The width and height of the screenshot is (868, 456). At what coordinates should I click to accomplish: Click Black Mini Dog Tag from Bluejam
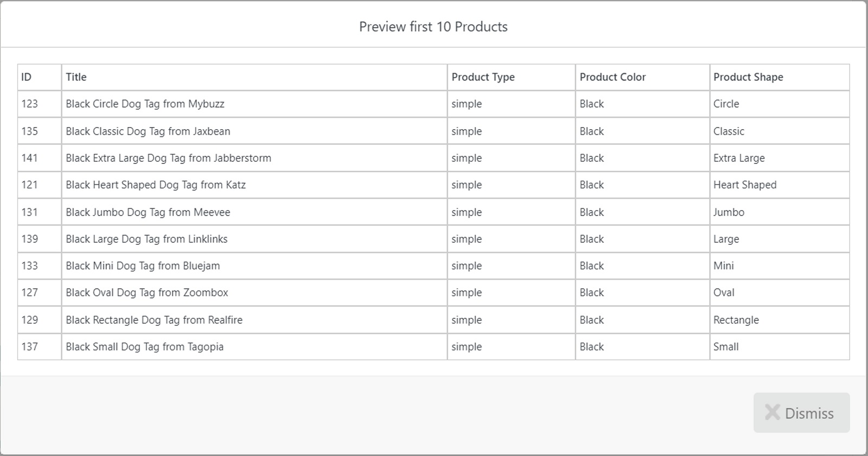click(143, 265)
